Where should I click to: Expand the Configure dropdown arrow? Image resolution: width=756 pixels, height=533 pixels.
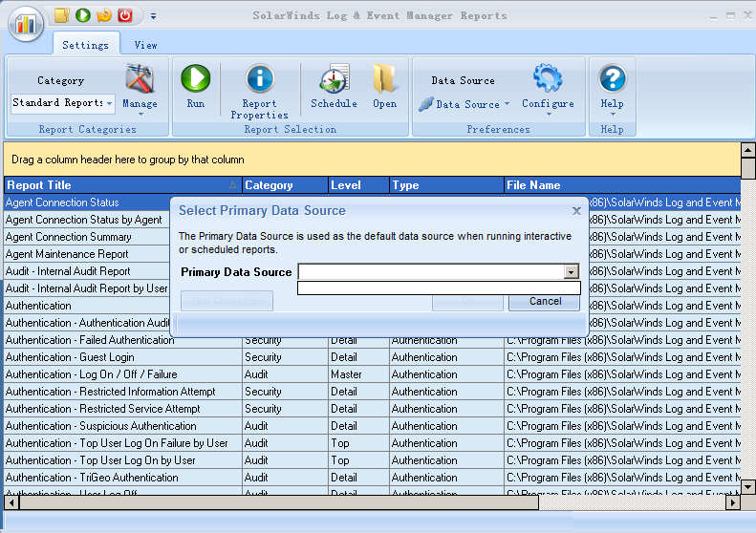coord(549,115)
